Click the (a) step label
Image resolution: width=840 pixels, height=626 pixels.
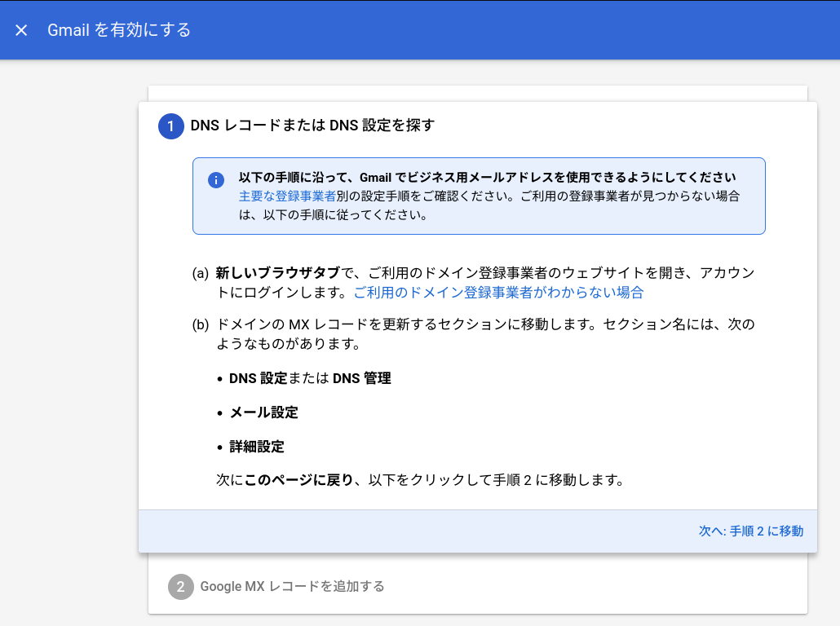pos(201,273)
